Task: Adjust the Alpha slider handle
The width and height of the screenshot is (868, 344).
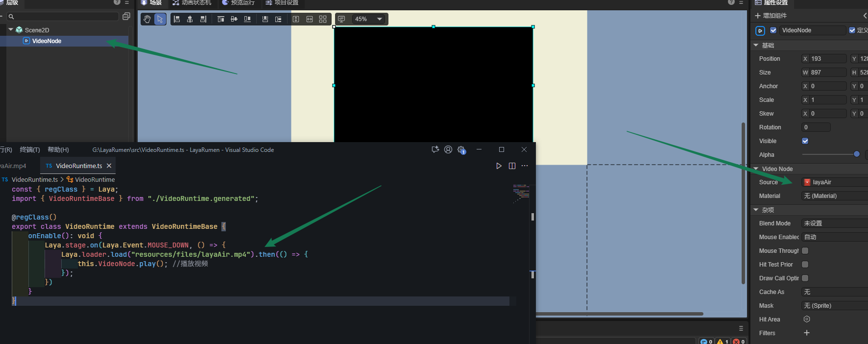Action: point(857,154)
